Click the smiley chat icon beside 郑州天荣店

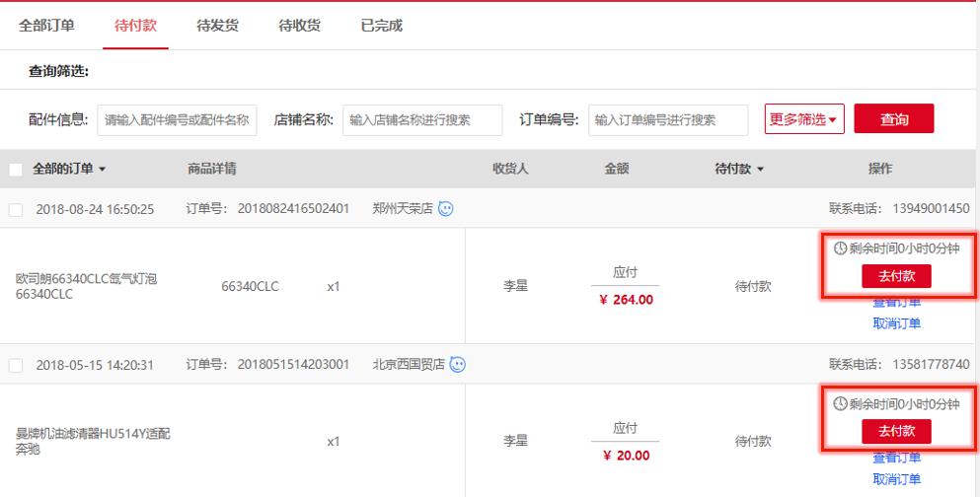(x=446, y=209)
